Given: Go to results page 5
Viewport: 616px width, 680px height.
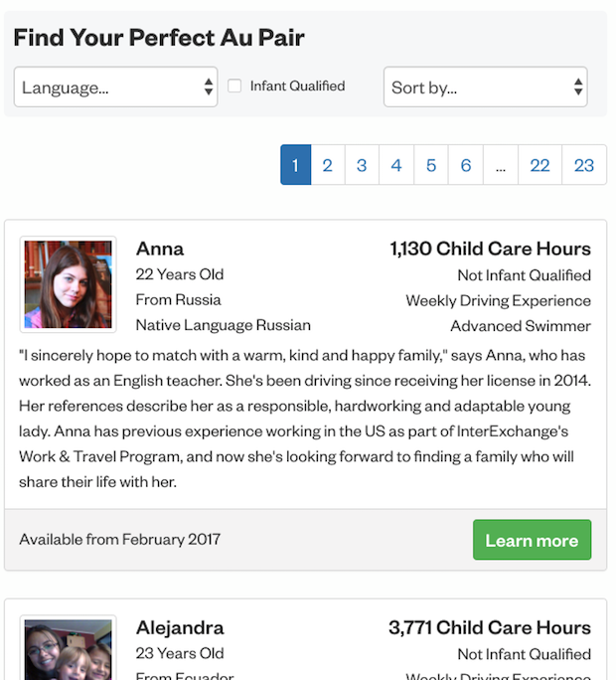Looking at the screenshot, I should click(431, 165).
